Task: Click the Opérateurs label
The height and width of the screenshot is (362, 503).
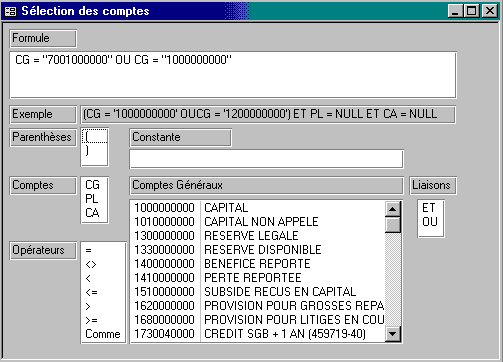Action: [x=43, y=250]
